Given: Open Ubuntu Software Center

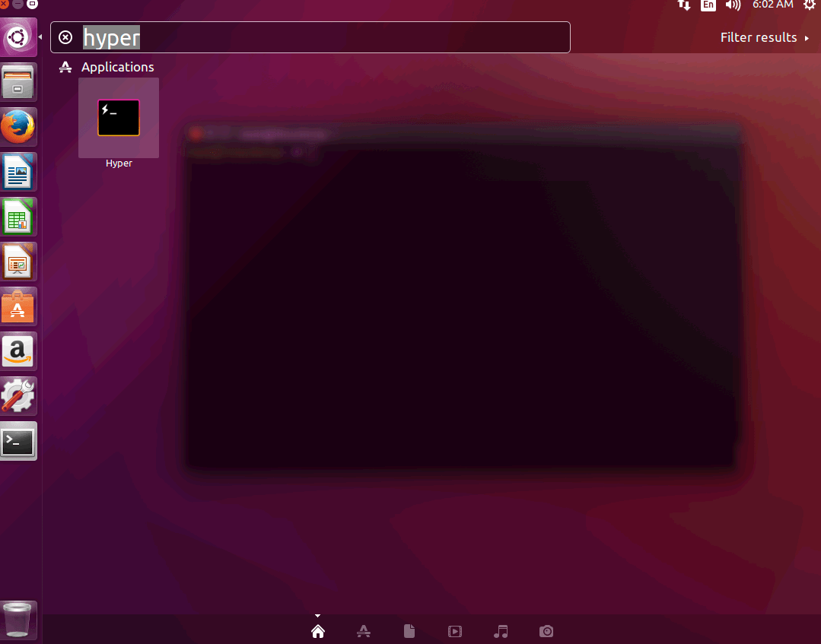Looking at the screenshot, I should click(18, 306).
